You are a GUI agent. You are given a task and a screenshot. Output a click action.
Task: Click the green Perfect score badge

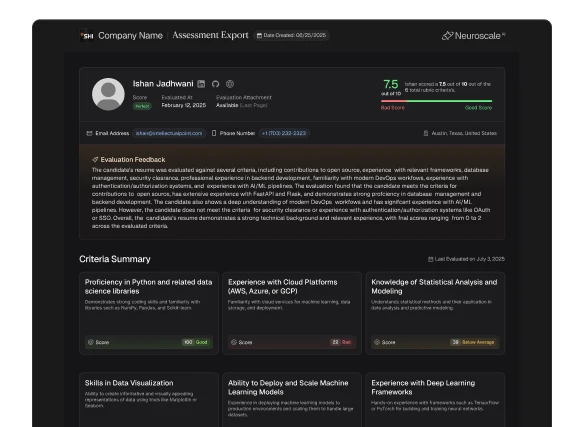tap(142, 106)
